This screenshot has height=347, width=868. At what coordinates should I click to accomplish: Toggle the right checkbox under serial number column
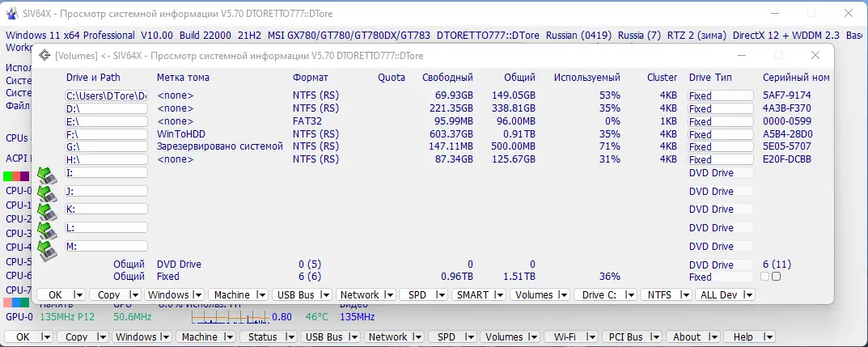(777, 277)
